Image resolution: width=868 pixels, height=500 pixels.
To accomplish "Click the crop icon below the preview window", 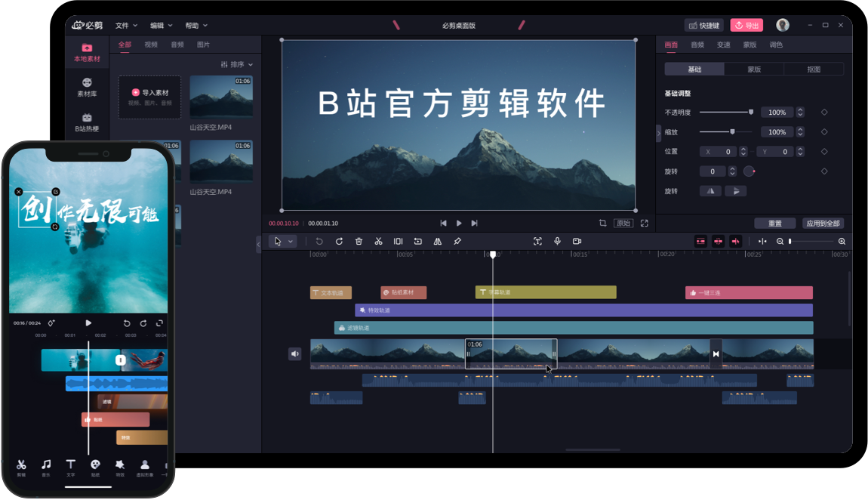I will click(602, 223).
